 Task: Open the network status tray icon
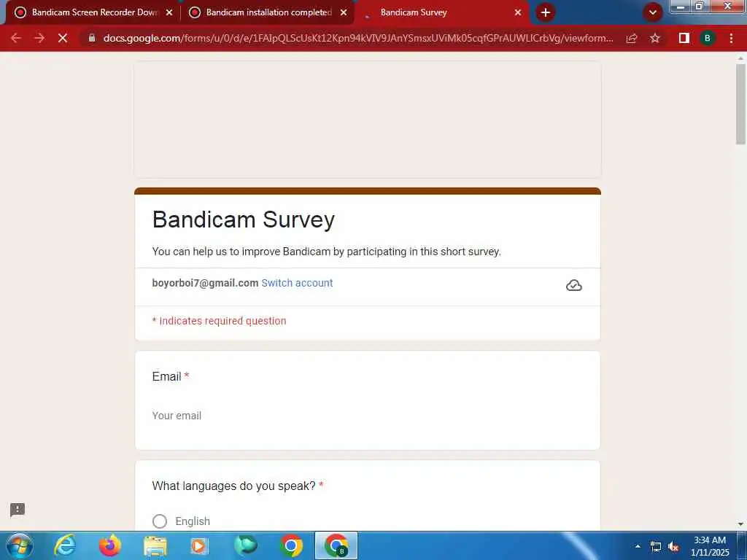coord(656,546)
